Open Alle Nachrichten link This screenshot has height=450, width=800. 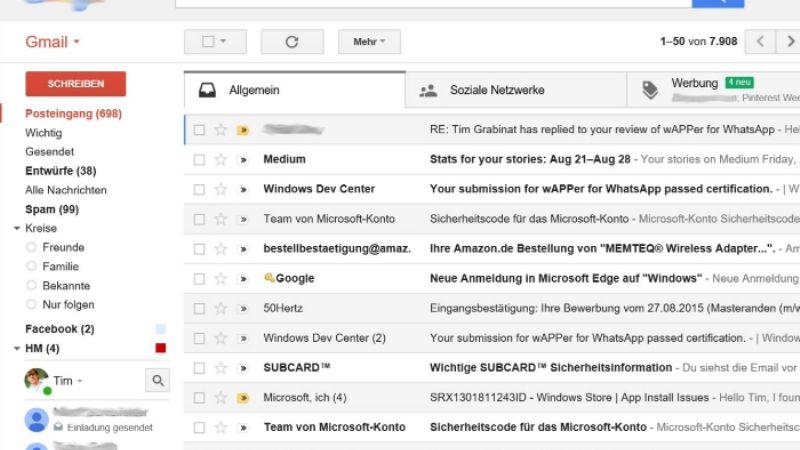point(66,190)
